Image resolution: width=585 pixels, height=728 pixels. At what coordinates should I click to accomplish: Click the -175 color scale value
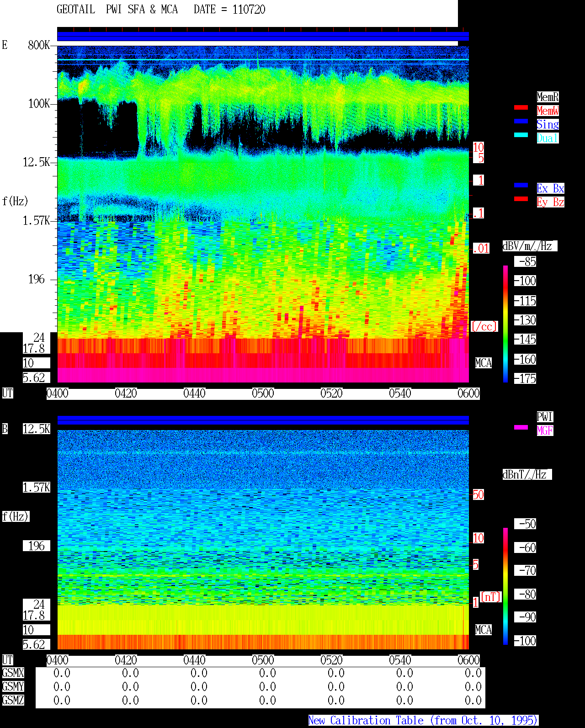click(x=526, y=378)
